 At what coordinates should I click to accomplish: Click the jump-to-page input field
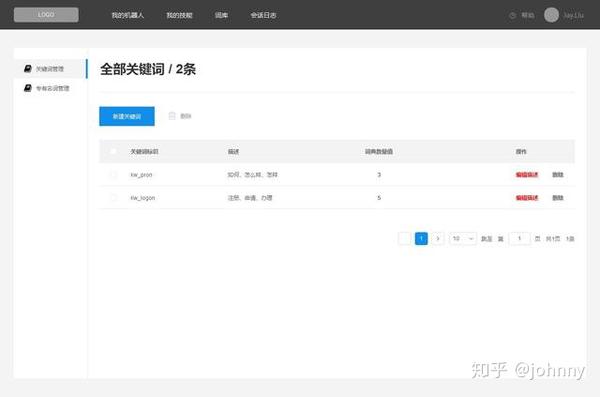pyautogui.click(x=520, y=239)
